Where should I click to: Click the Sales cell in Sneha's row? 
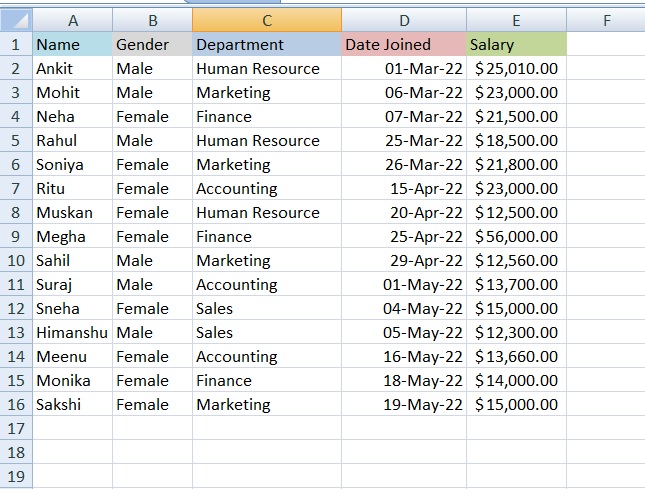[266, 308]
